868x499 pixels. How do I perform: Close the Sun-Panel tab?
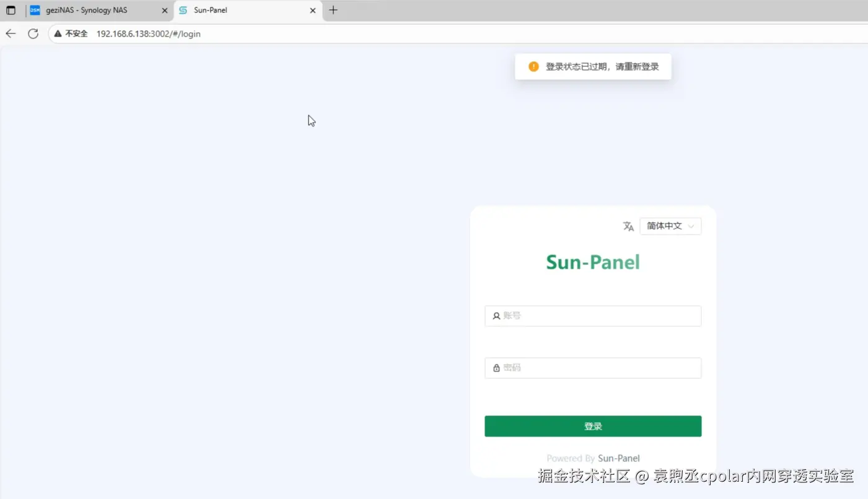coord(313,11)
